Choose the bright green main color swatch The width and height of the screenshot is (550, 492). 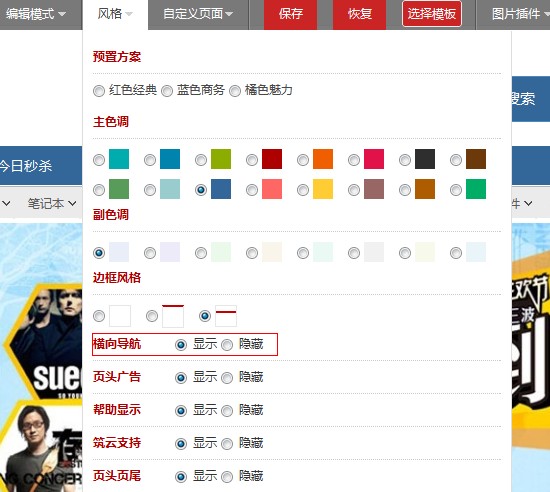coord(476,189)
